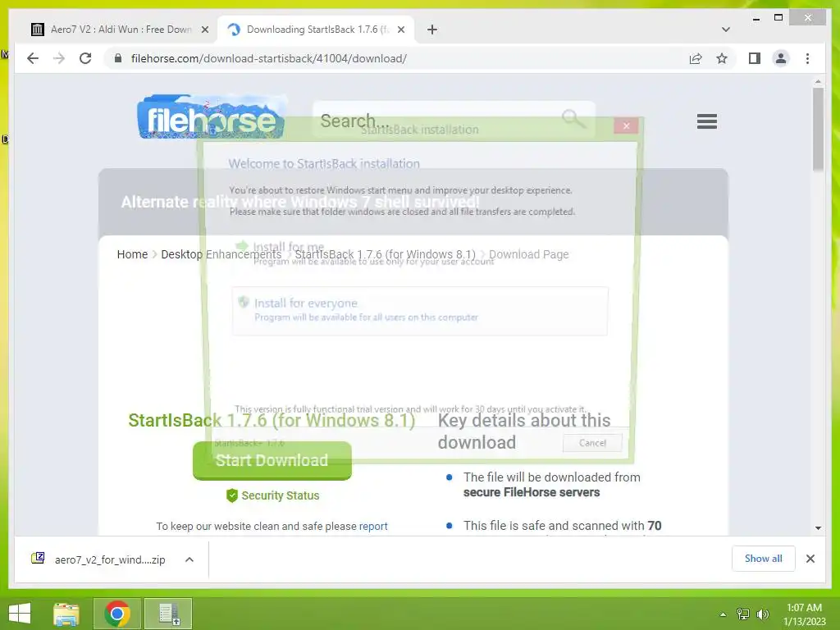840x630 pixels.
Task: Click the Start Download button
Action: tap(272, 461)
